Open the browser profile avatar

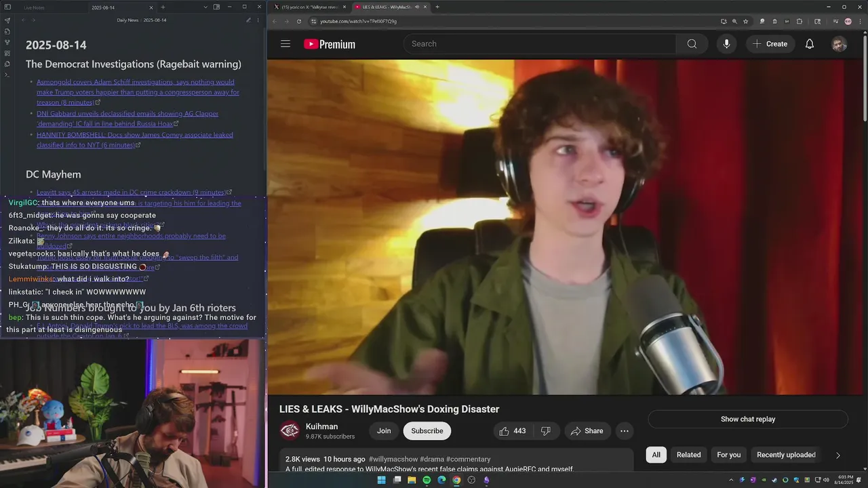click(x=848, y=21)
